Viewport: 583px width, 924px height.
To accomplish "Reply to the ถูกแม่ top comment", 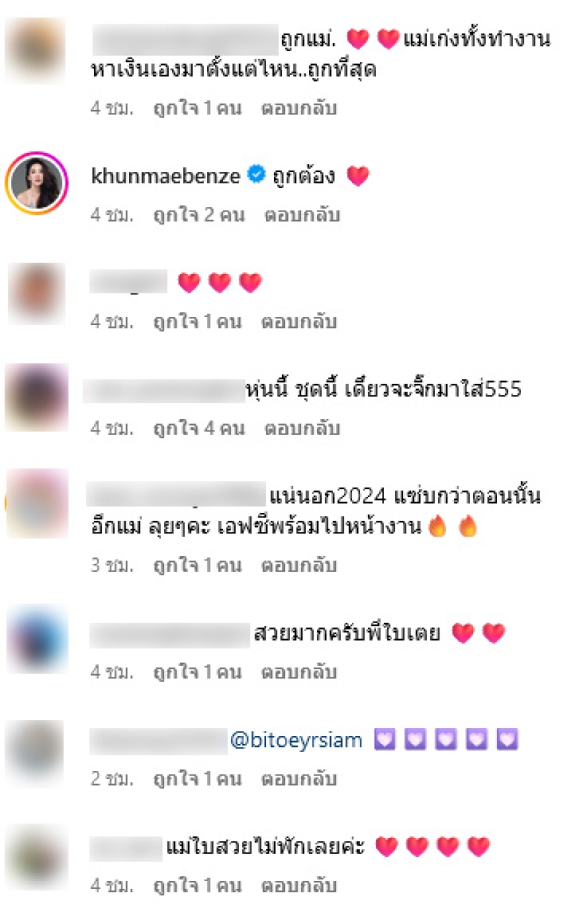I will (x=300, y=109).
